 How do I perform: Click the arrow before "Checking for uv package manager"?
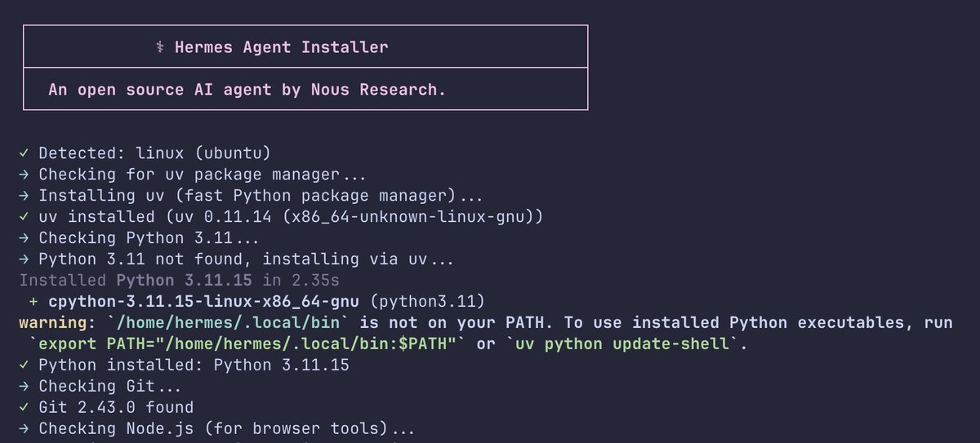[24, 175]
